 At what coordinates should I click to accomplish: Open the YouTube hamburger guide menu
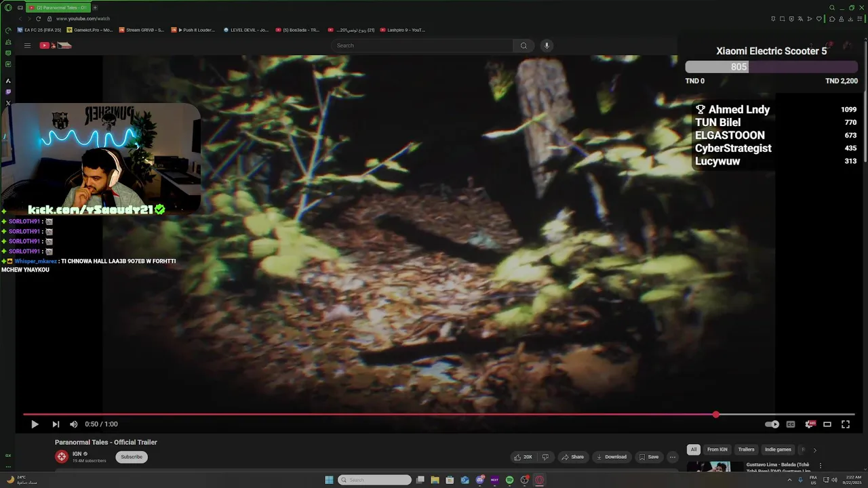[27, 45]
